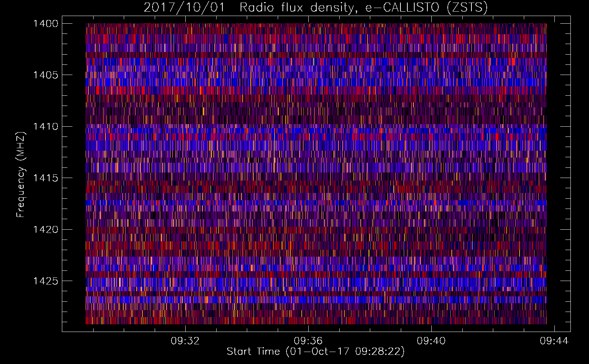Click the "Start Time (01-Oct-17 09:28:22)" x-axis label
The height and width of the screenshot is (364, 589).
point(316,352)
